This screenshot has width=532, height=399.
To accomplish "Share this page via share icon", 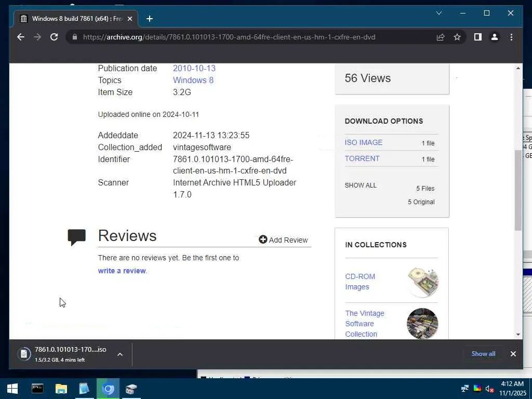I will tap(441, 37).
